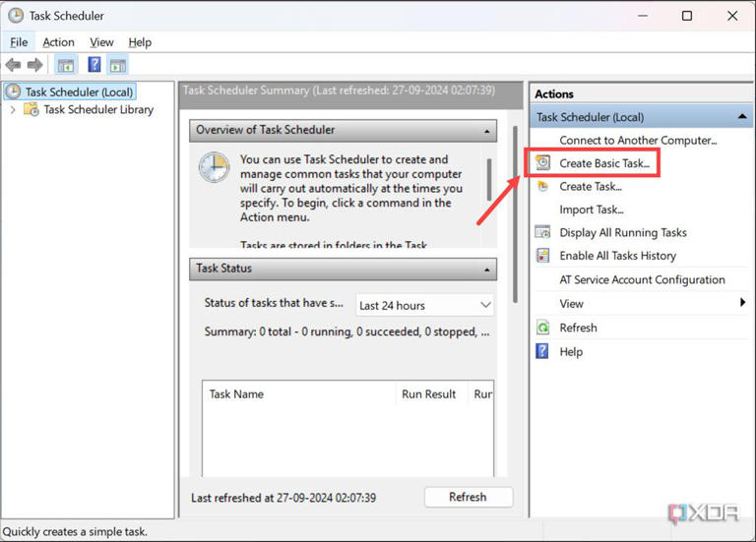
Task: Click the blue Help toolbar icon
Action: click(94, 64)
